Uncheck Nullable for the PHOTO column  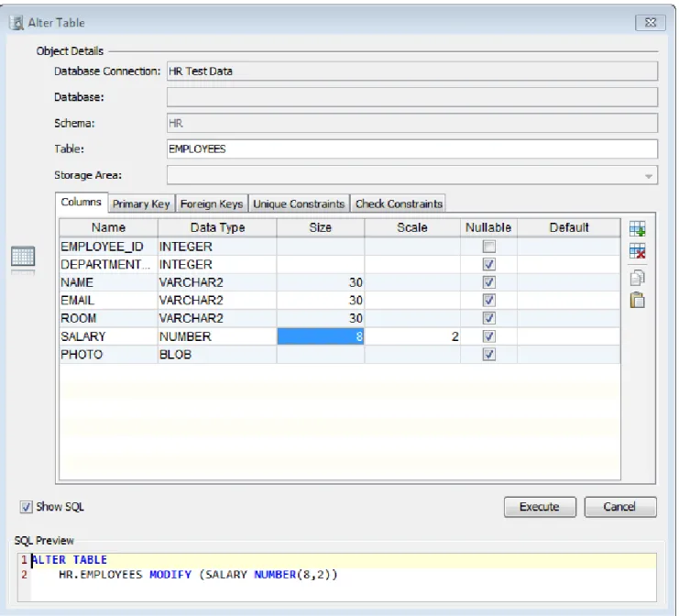(489, 355)
